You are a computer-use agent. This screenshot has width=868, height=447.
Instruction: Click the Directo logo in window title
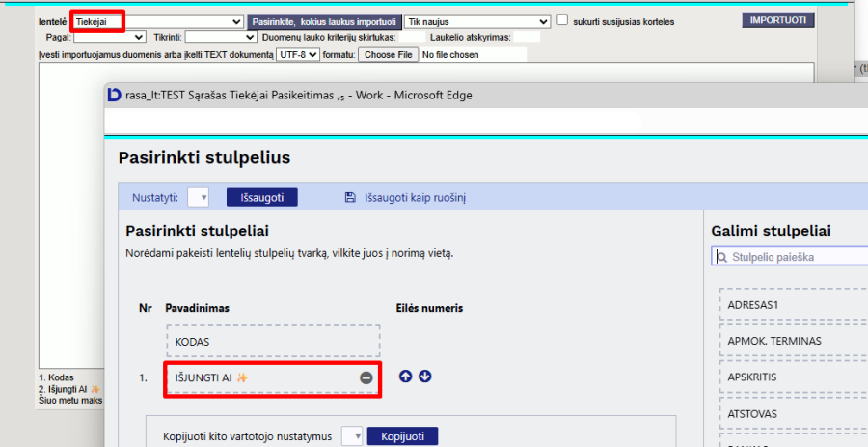pyautogui.click(x=115, y=95)
